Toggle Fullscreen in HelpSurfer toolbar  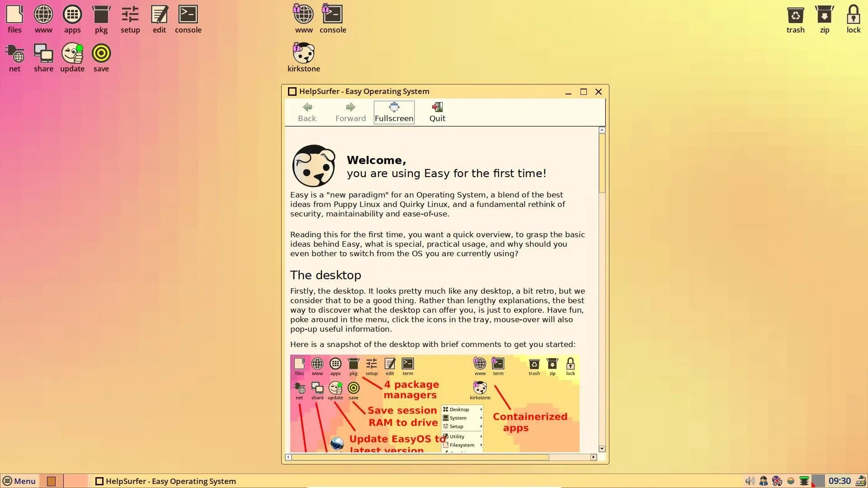[394, 112]
